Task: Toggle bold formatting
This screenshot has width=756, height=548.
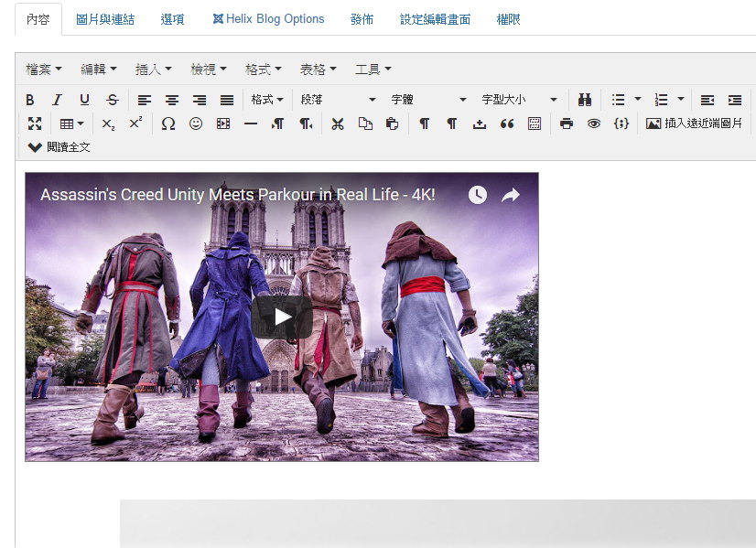Action: (x=29, y=100)
